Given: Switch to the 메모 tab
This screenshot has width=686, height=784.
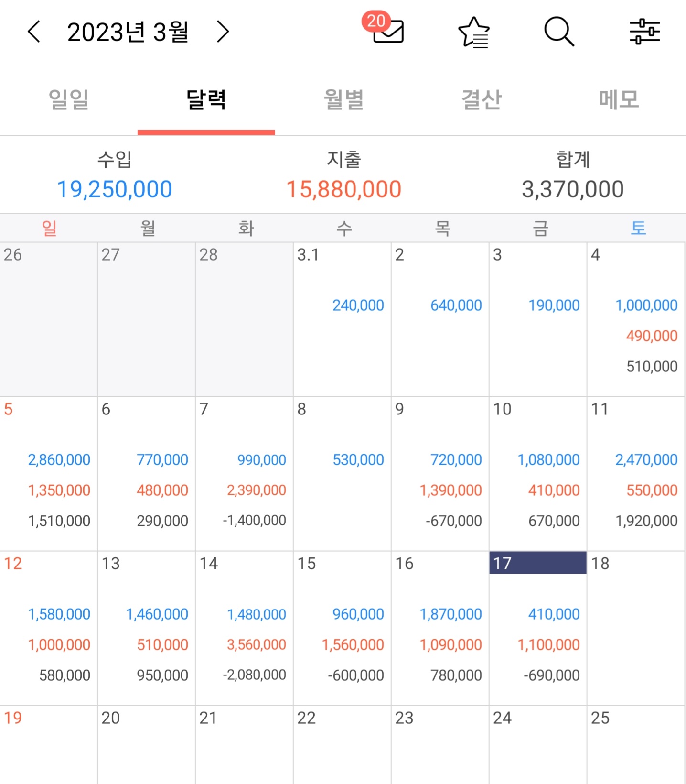Looking at the screenshot, I should pyautogui.click(x=619, y=99).
